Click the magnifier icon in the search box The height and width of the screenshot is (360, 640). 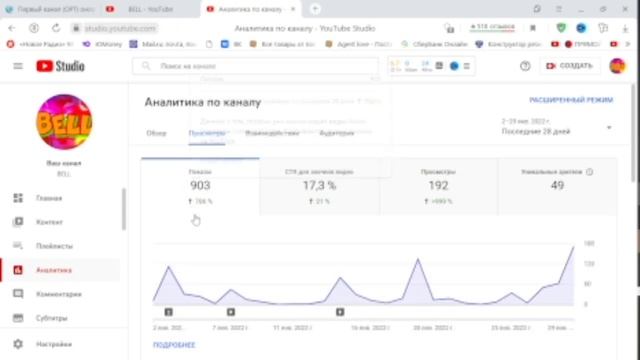(146, 66)
